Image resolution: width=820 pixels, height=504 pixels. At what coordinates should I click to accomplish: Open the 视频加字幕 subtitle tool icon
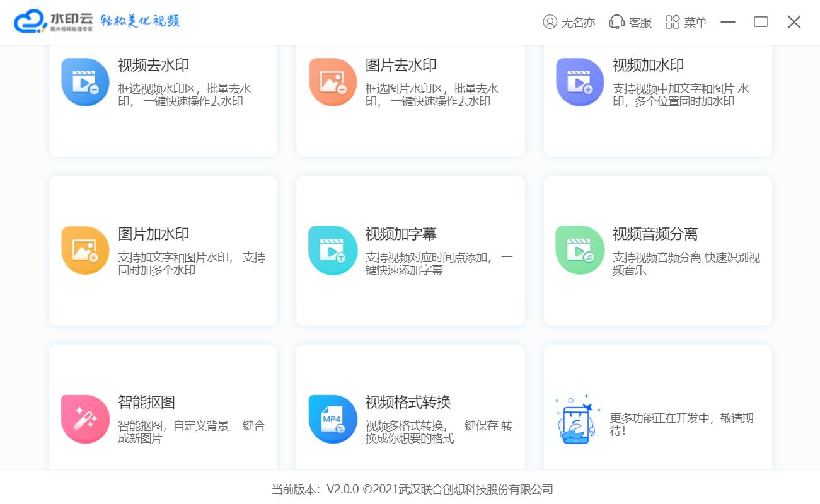click(x=333, y=249)
